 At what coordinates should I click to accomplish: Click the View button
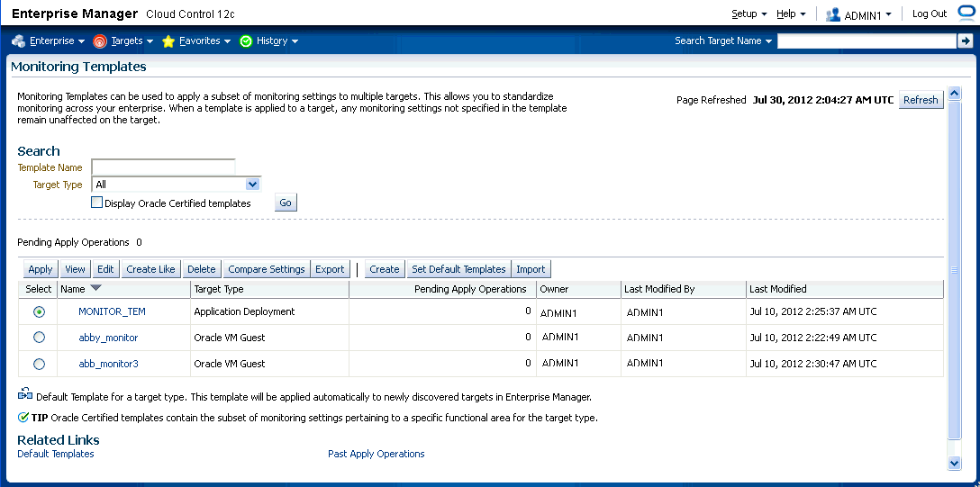click(75, 269)
